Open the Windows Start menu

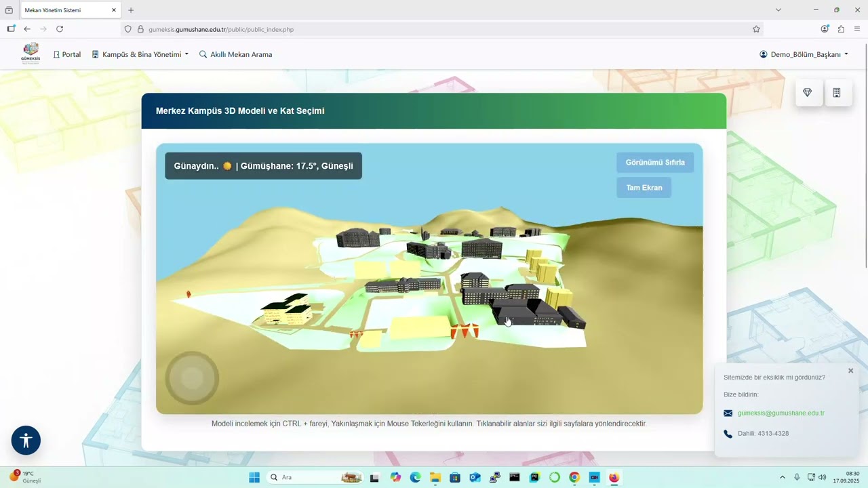coord(254,477)
